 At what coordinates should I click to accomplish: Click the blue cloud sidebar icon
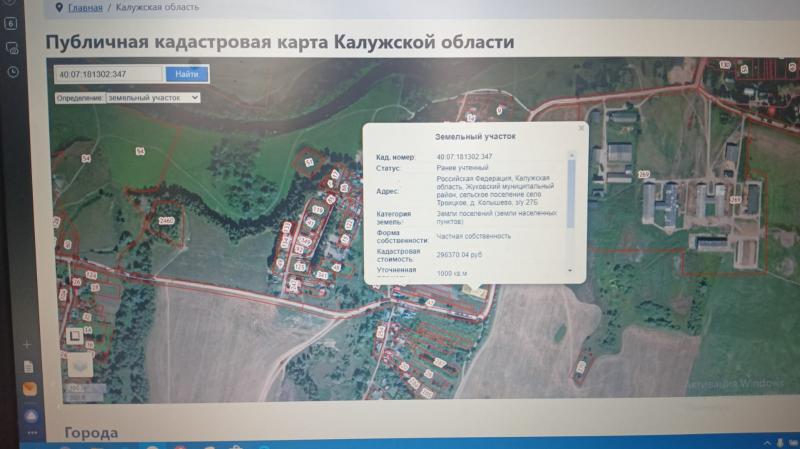(x=29, y=414)
